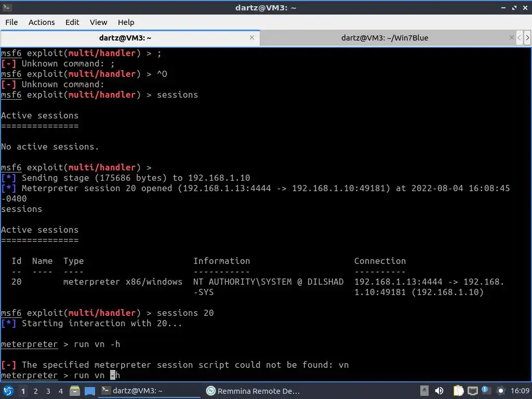This screenshot has height=399, width=532.
Task: Click the Information column header
Action: pos(221,261)
